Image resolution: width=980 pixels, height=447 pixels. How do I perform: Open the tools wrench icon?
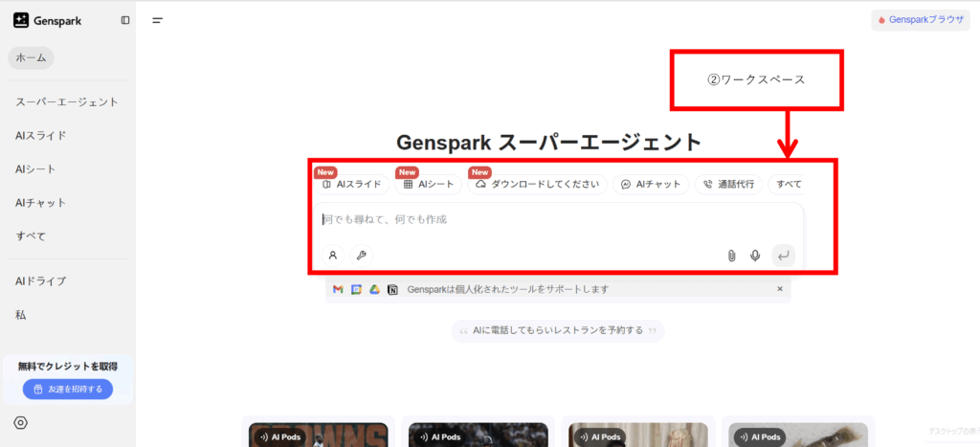pyautogui.click(x=361, y=256)
